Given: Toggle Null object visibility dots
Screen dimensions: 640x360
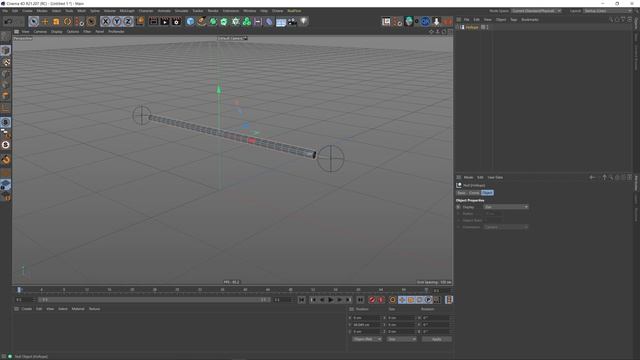Looking at the screenshot, I should [487, 27].
